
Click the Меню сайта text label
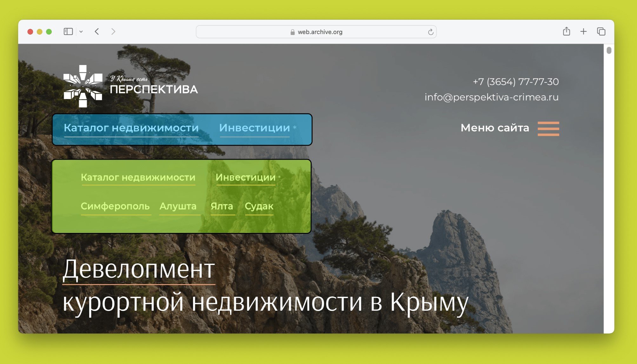[494, 128]
